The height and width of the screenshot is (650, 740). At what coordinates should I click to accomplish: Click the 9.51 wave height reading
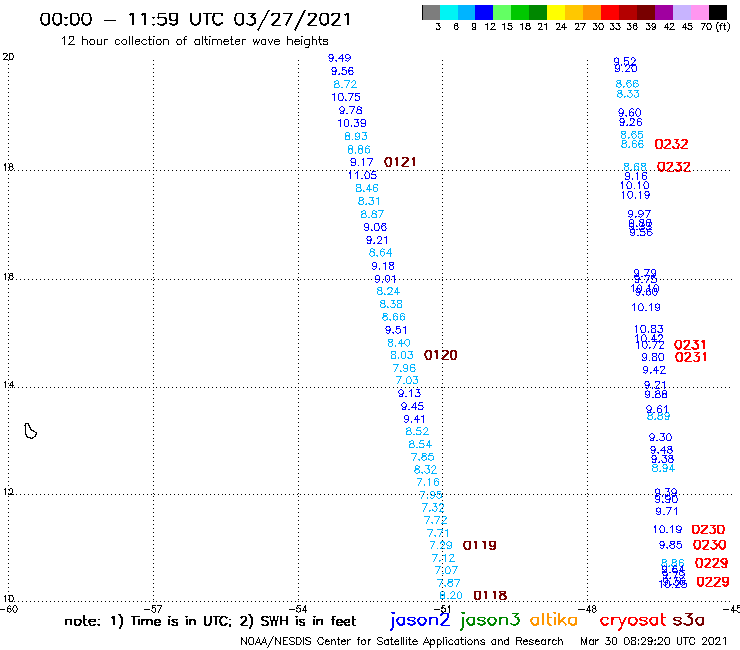pos(395,330)
